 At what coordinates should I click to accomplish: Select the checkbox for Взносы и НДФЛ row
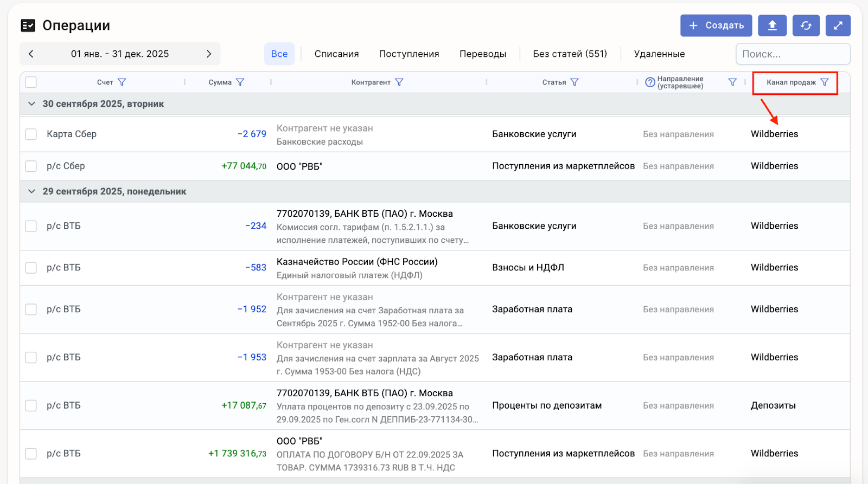pyautogui.click(x=31, y=268)
